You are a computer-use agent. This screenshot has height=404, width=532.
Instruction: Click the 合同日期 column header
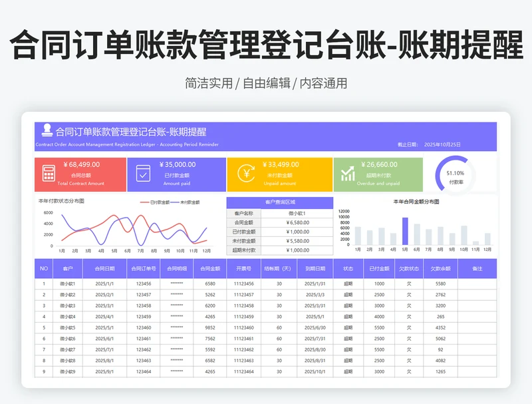[104, 268]
